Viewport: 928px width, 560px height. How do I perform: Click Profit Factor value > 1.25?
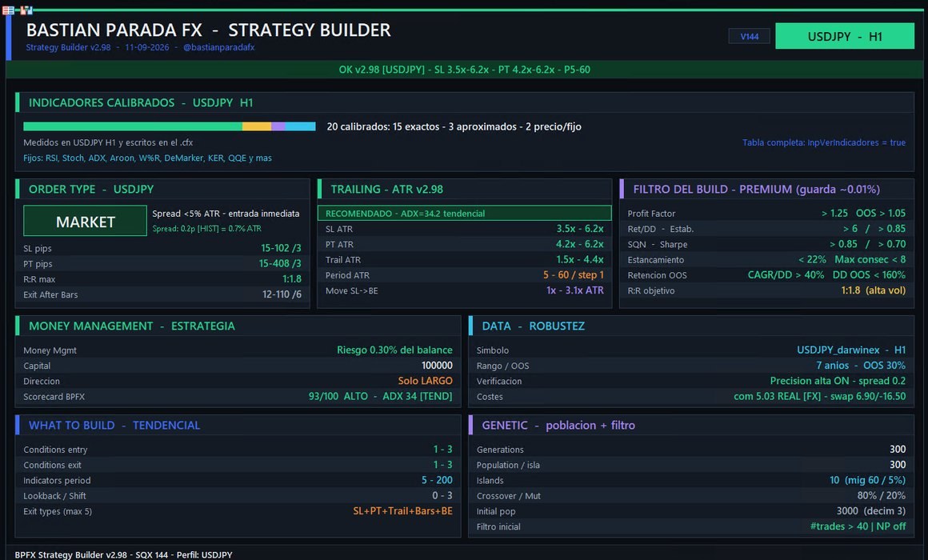pyautogui.click(x=834, y=213)
